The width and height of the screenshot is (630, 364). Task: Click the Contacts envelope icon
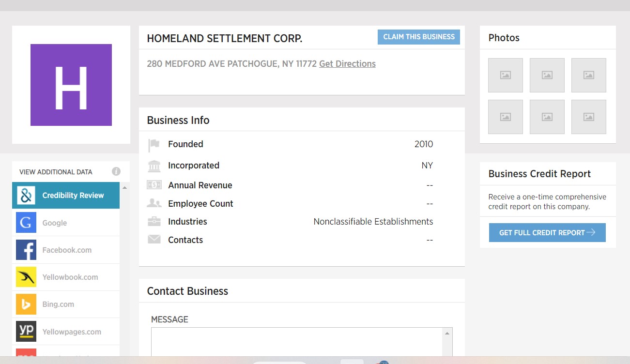pyautogui.click(x=154, y=240)
